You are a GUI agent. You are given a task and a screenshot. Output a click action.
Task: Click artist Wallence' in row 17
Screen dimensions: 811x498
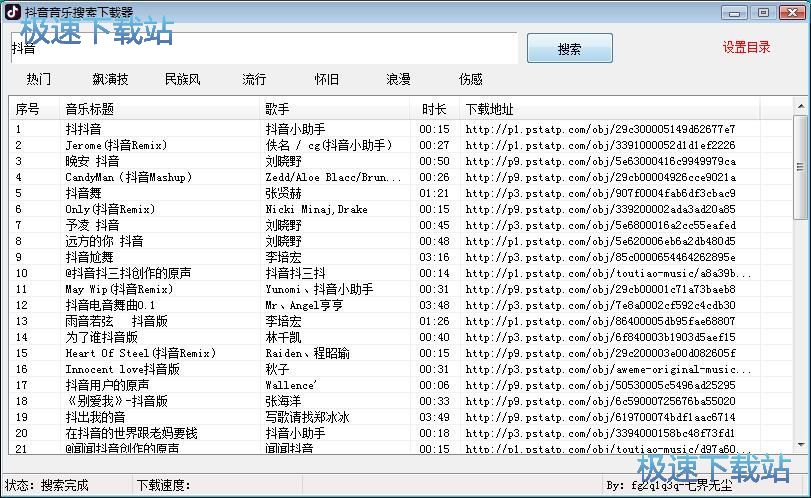[291, 385]
